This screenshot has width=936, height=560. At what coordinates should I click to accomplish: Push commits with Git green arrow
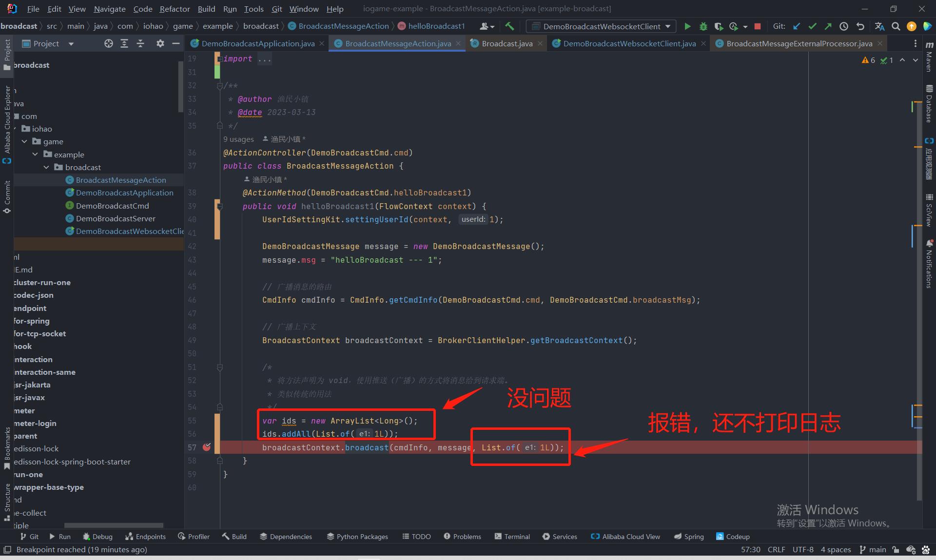[x=828, y=26]
